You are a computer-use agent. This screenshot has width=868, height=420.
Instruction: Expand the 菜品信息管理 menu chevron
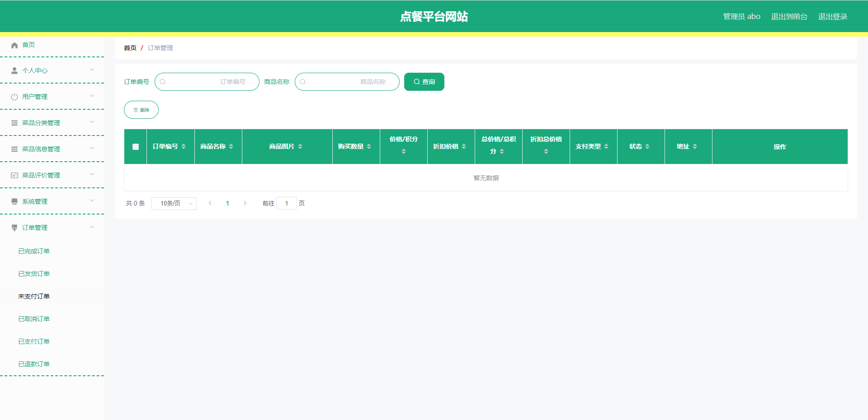92,149
